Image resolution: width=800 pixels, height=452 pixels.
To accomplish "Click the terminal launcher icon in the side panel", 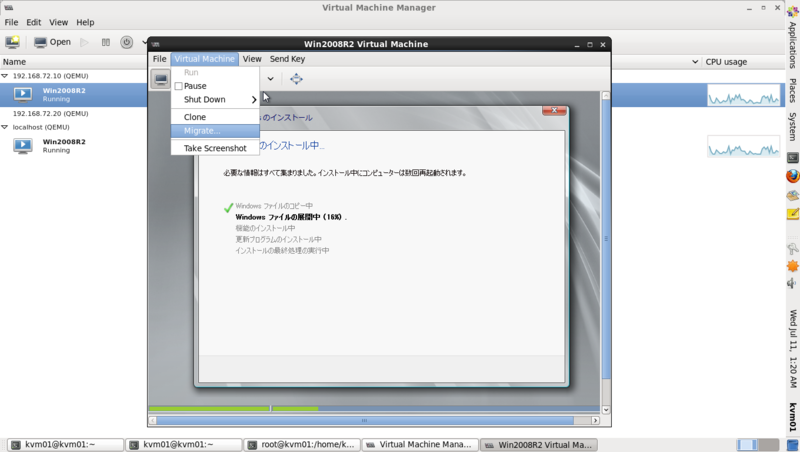I will click(x=792, y=157).
